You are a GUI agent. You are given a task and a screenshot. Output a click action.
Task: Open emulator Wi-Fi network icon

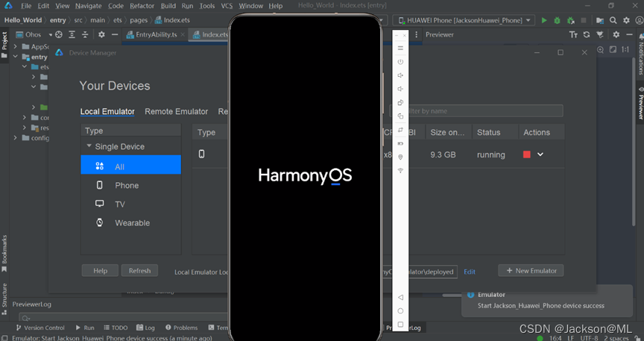pos(400,170)
